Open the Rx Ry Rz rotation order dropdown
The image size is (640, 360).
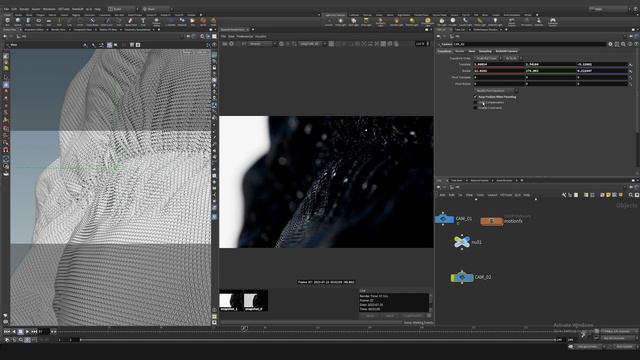(x=513, y=58)
